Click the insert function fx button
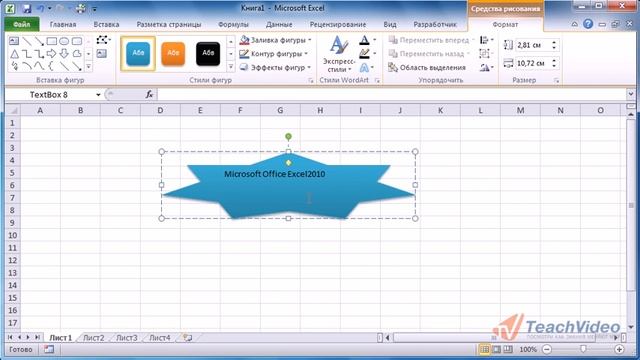Image resolution: width=640 pixels, height=360 pixels. click(149, 95)
